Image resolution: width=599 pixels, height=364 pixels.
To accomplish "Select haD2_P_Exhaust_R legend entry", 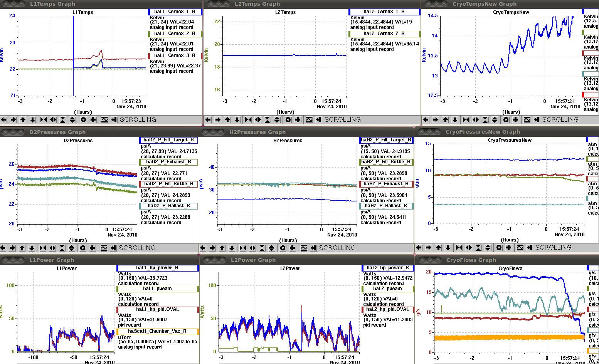I will coord(168,162).
